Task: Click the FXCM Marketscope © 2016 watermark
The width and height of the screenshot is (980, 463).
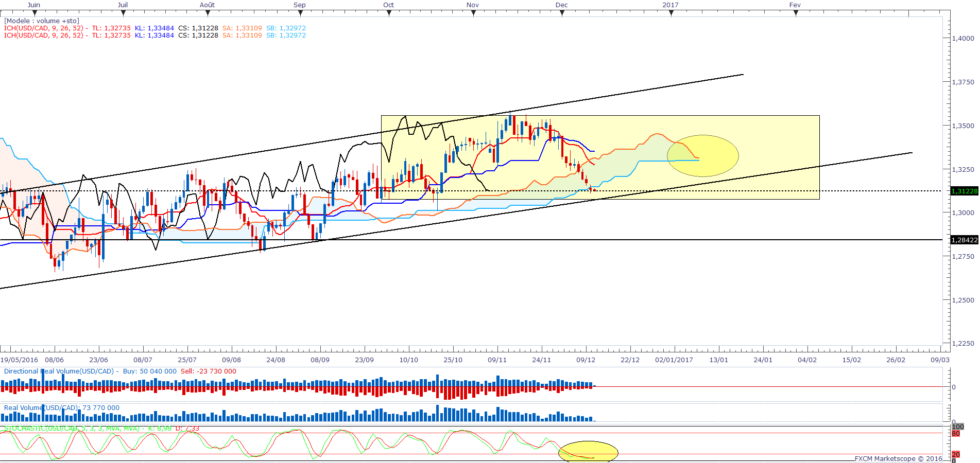Action: [898, 458]
